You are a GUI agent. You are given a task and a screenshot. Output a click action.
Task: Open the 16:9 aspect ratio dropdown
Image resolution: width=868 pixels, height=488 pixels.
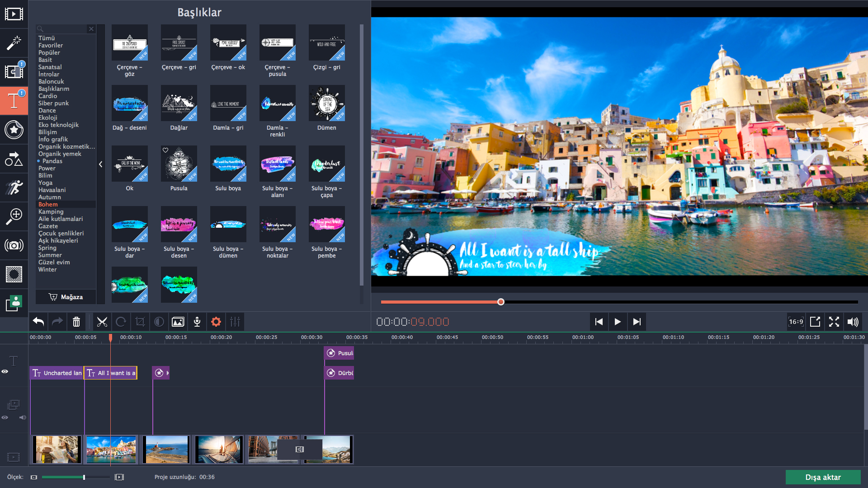796,322
